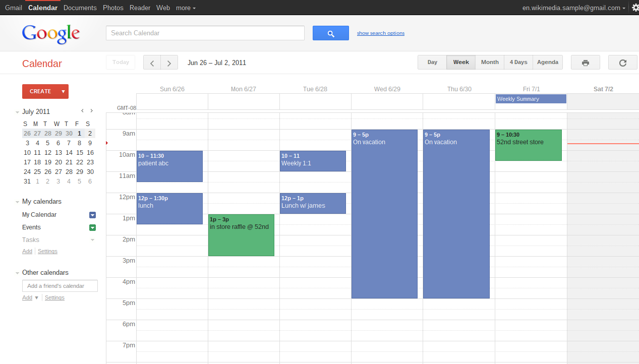639x364 pixels.
Task: Open Gmail from the top bar
Action: (13, 8)
